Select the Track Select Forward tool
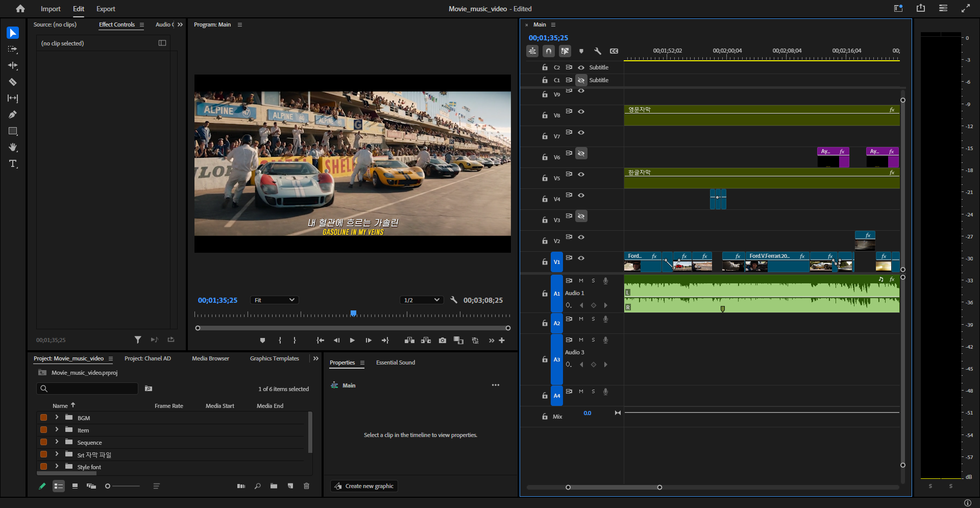Screen dimensions: 980x508 (x=13, y=49)
